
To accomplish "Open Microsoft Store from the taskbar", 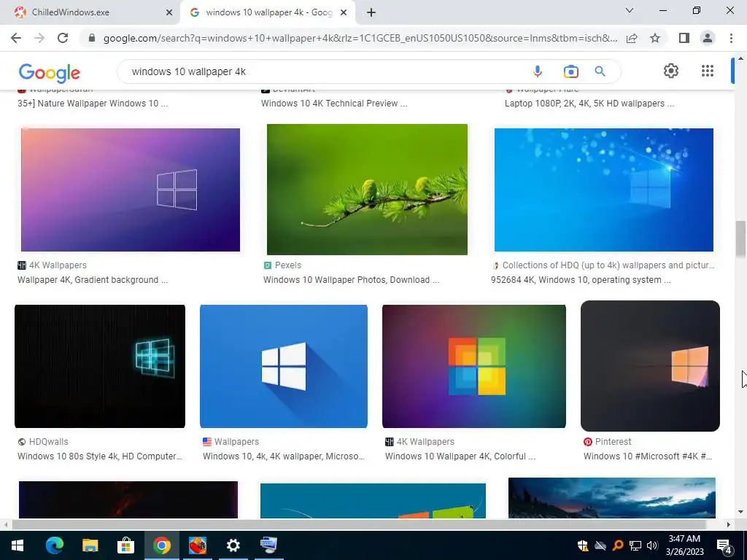I will (x=125, y=545).
